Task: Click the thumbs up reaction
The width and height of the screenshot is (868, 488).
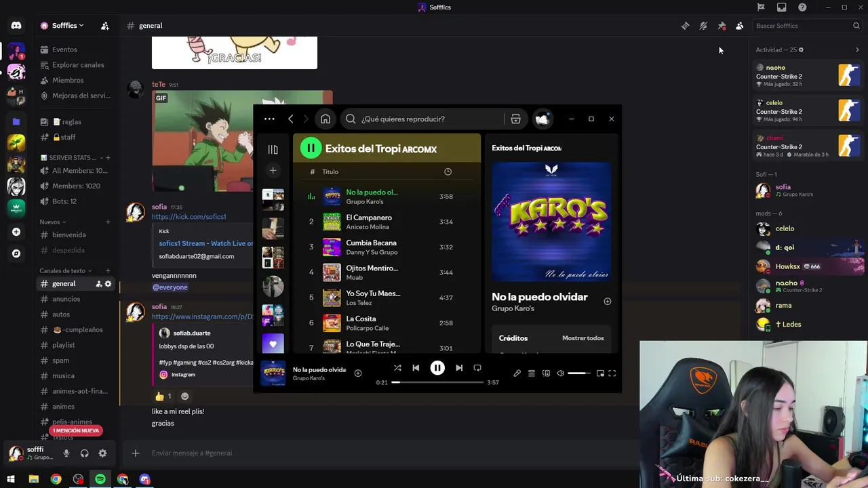Action: tap(163, 396)
